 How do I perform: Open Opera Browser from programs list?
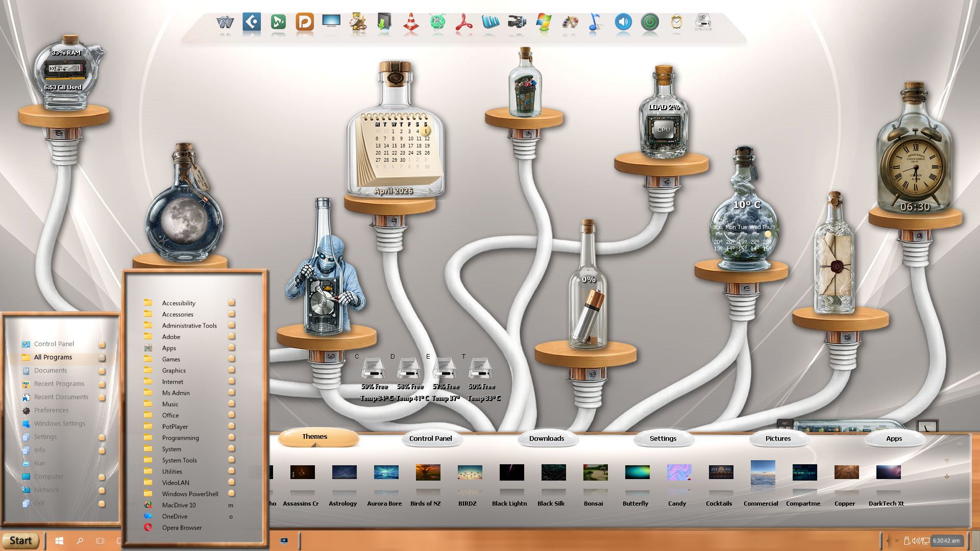pyautogui.click(x=182, y=528)
